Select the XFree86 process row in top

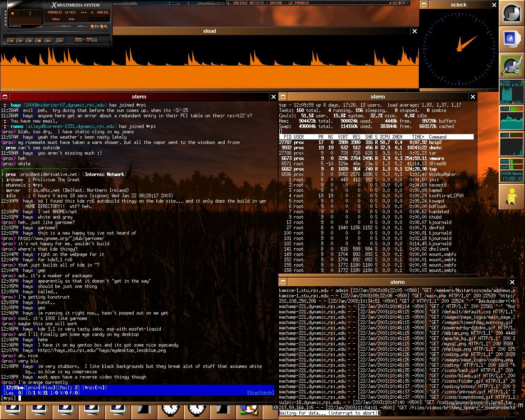tap(376, 164)
